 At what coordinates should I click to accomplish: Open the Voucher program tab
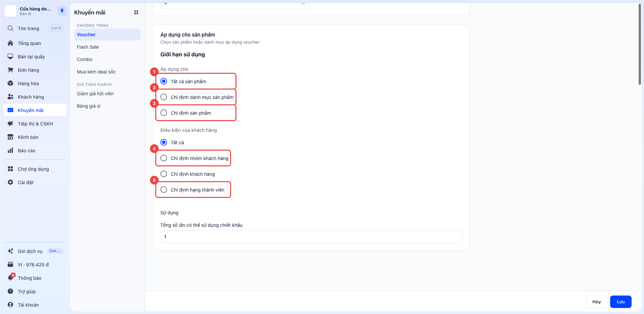tap(107, 35)
